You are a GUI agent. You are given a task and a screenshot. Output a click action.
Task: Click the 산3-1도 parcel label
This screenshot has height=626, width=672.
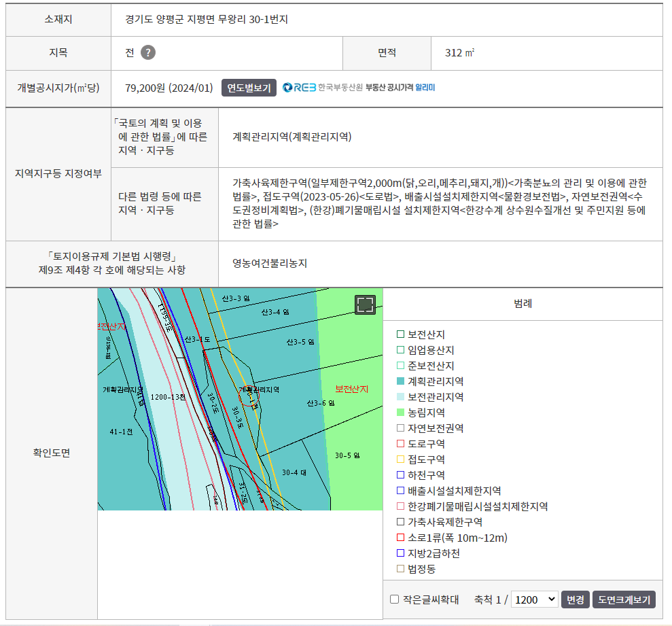[x=198, y=340]
